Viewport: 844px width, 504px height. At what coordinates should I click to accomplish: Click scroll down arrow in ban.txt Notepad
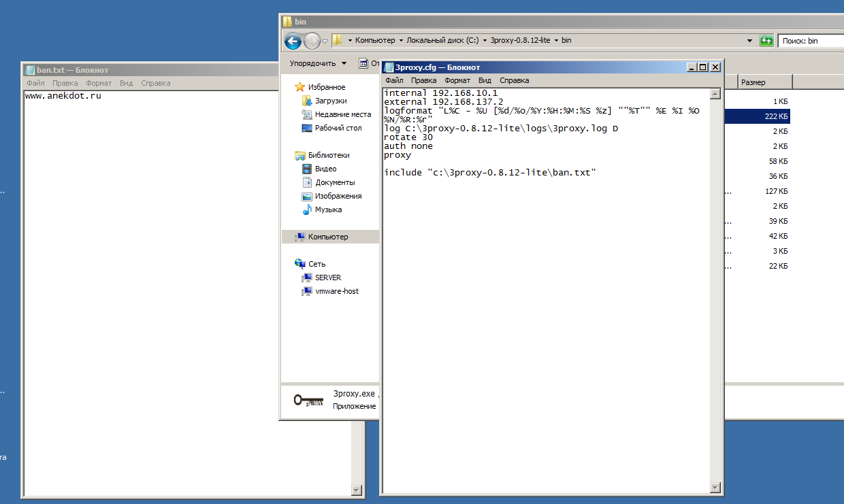(356, 490)
